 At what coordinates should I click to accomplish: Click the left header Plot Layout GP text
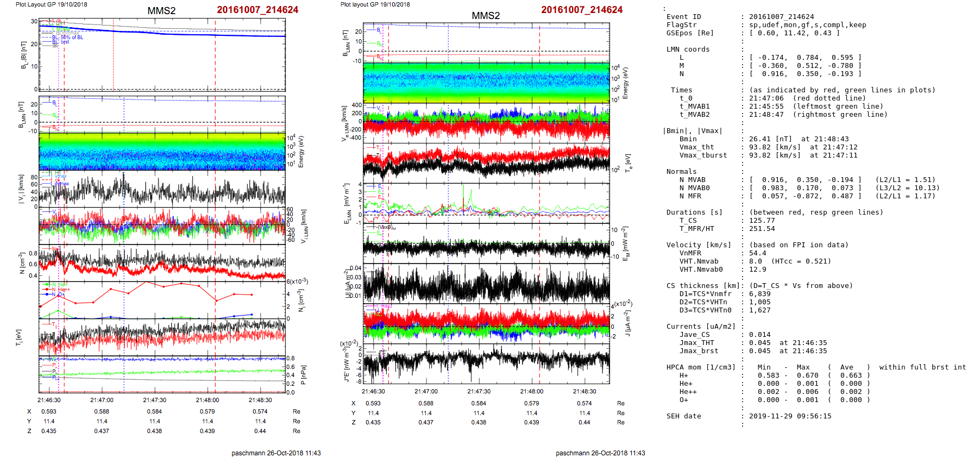pos(51,4)
